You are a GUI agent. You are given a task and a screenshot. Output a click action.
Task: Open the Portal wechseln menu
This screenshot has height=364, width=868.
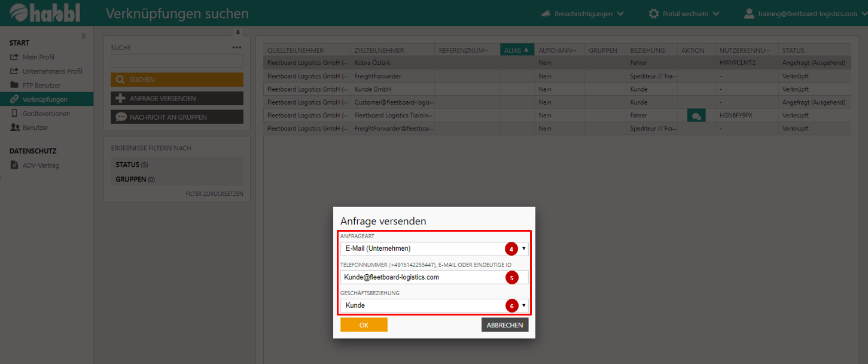[684, 13]
